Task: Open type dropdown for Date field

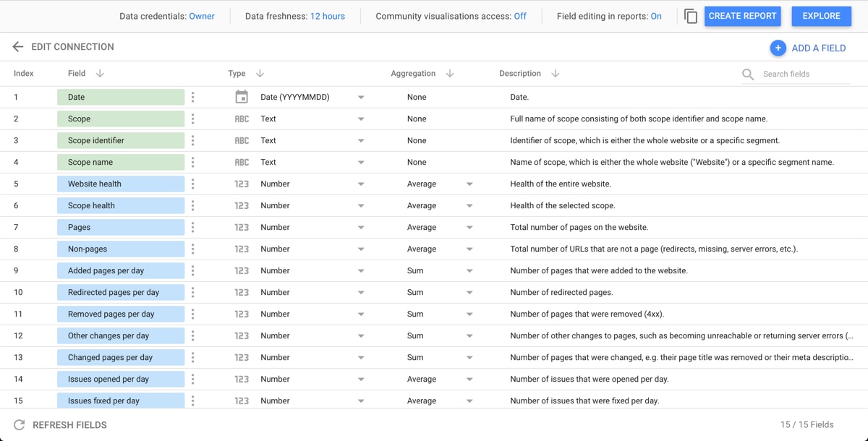Action: (x=361, y=98)
